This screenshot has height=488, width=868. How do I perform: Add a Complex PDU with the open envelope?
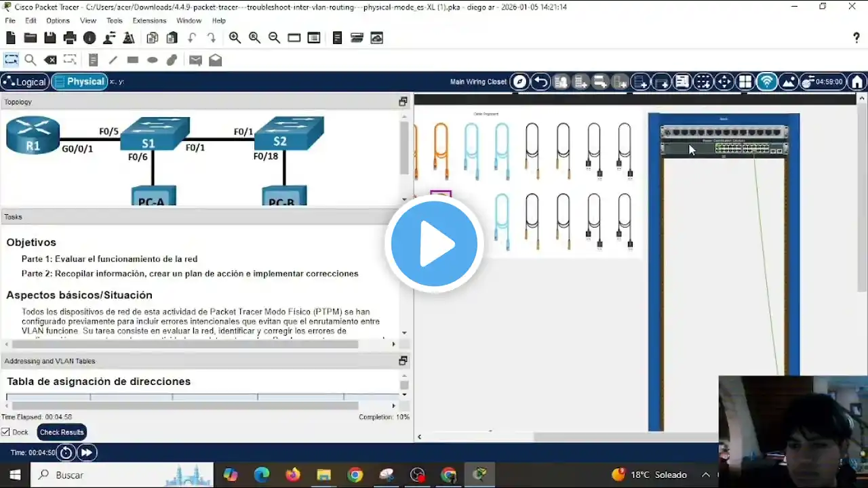click(215, 60)
